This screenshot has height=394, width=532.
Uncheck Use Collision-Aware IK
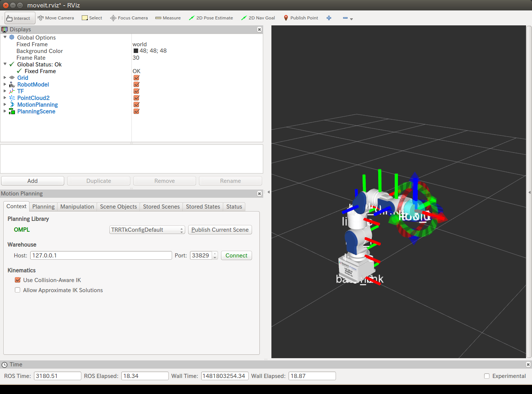(18, 280)
